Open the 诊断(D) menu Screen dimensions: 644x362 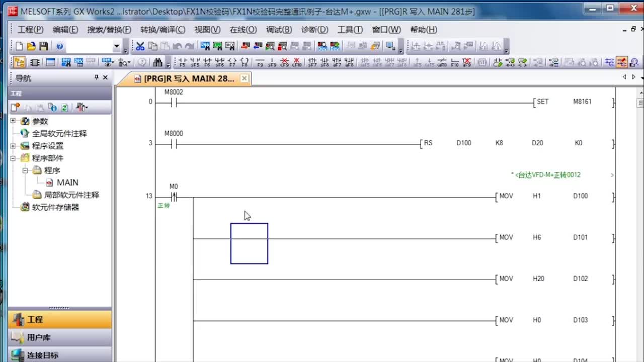314,30
